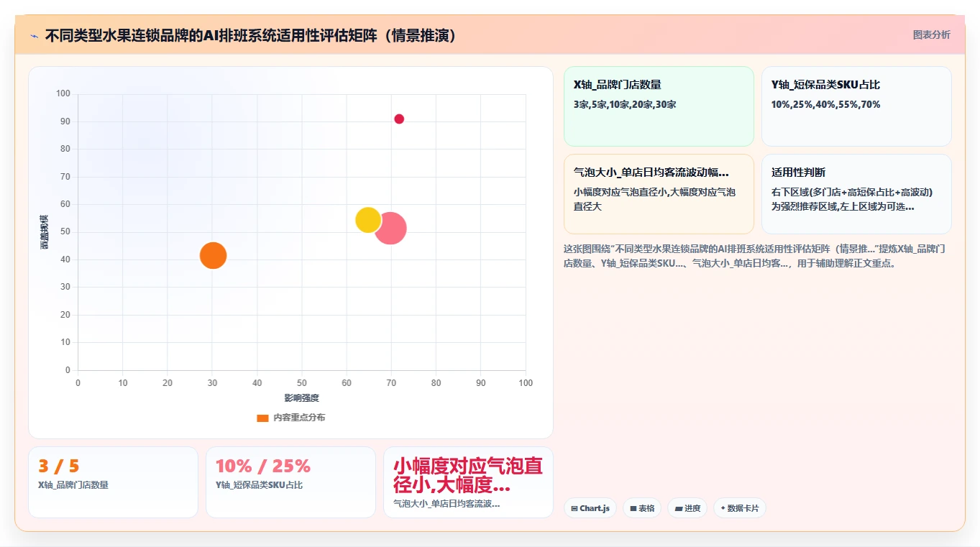Open the Y轴_短保品类SKU占比 info card
Image resolution: width=980 pixels, height=547 pixels.
tap(856, 106)
